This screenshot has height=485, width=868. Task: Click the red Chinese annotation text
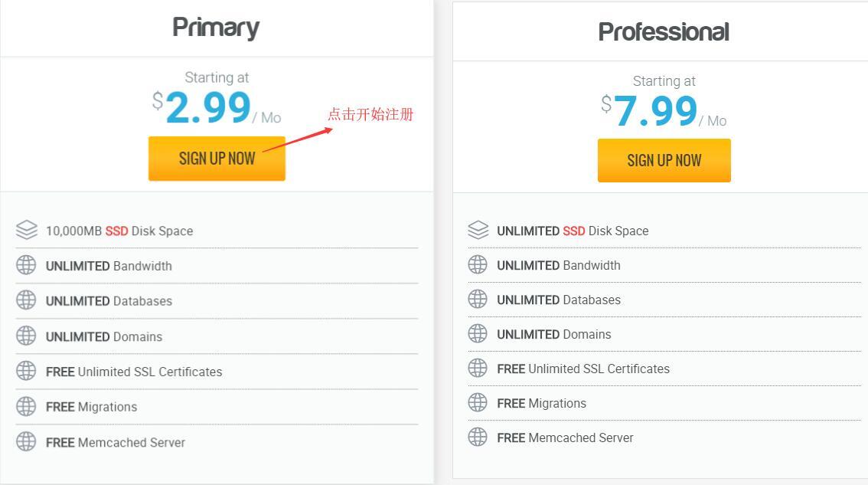(x=370, y=114)
